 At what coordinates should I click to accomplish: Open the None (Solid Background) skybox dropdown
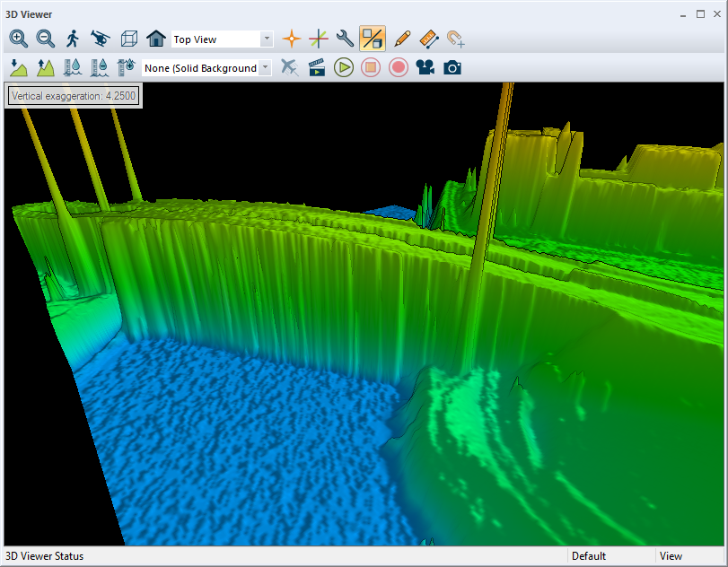[206, 68]
